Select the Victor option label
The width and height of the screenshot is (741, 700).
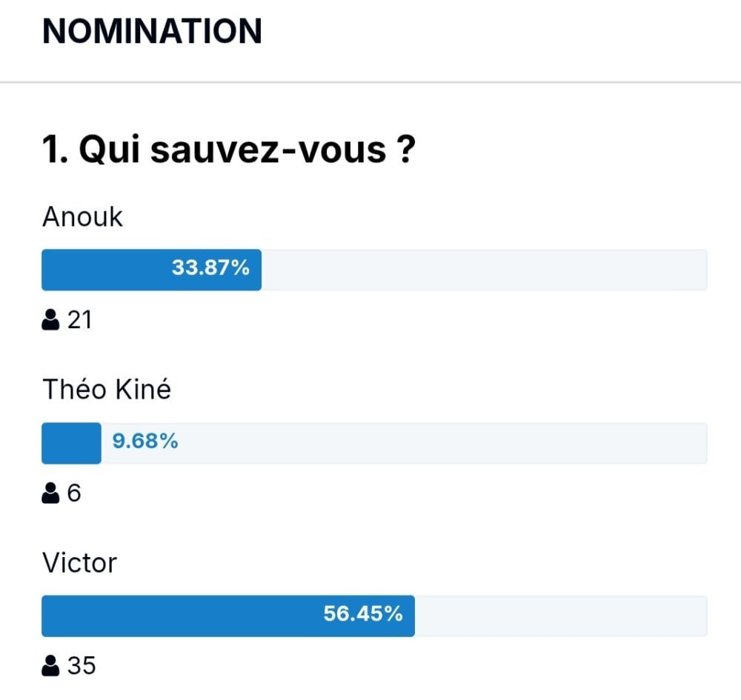click(x=79, y=563)
